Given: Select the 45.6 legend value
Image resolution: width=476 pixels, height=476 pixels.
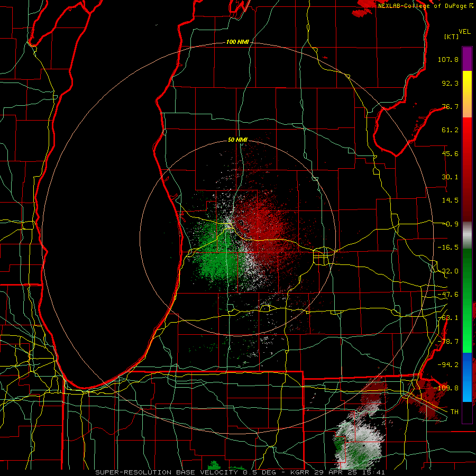Looking at the screenshot, I should click(x=450, y=153).
